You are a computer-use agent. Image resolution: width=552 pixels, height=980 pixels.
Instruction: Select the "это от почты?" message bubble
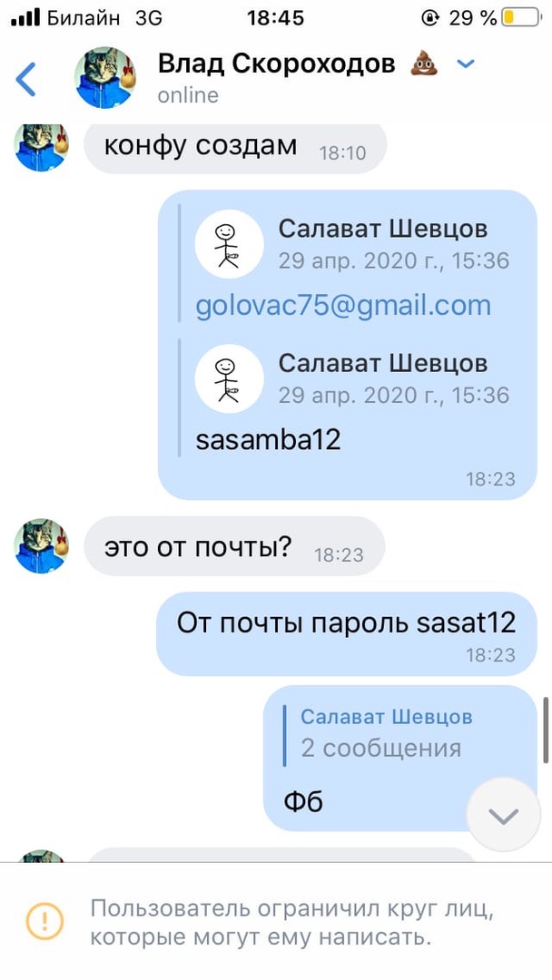pos(234,546)
